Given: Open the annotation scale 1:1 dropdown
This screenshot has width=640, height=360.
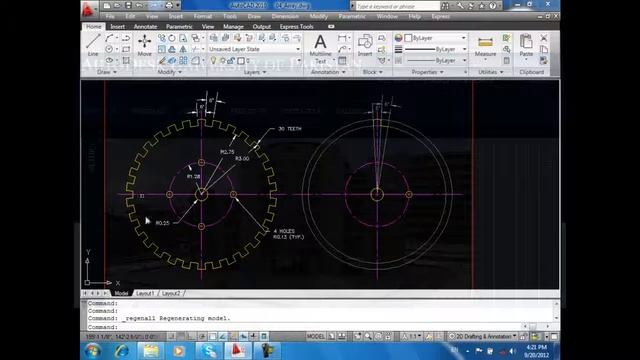Looking at the screenshot, I should (412, 336).
